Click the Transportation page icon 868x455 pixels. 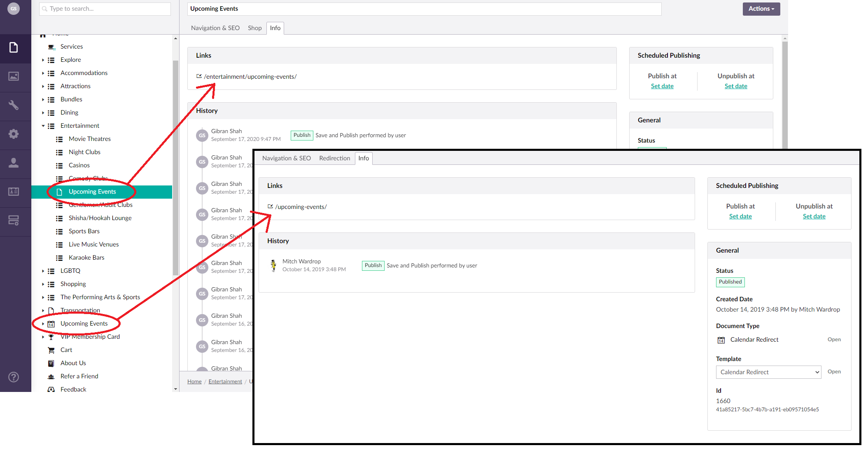[x=51, y=311]
